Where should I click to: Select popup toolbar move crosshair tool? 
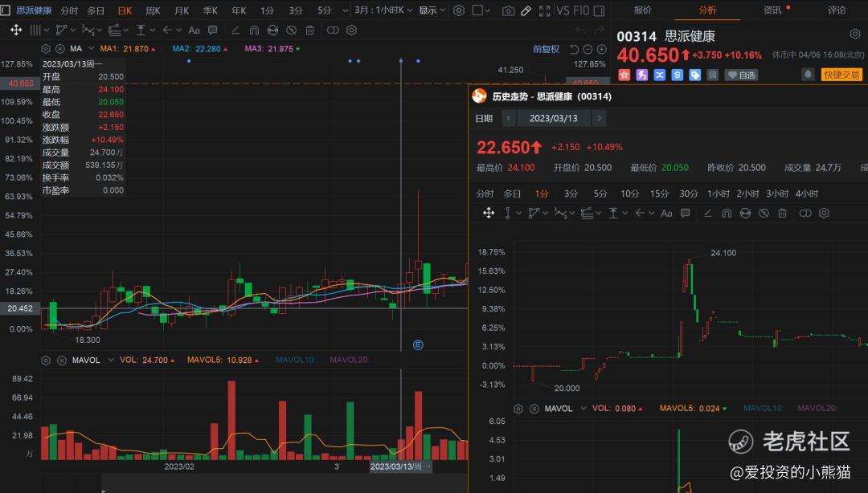[x=489, y=213]
